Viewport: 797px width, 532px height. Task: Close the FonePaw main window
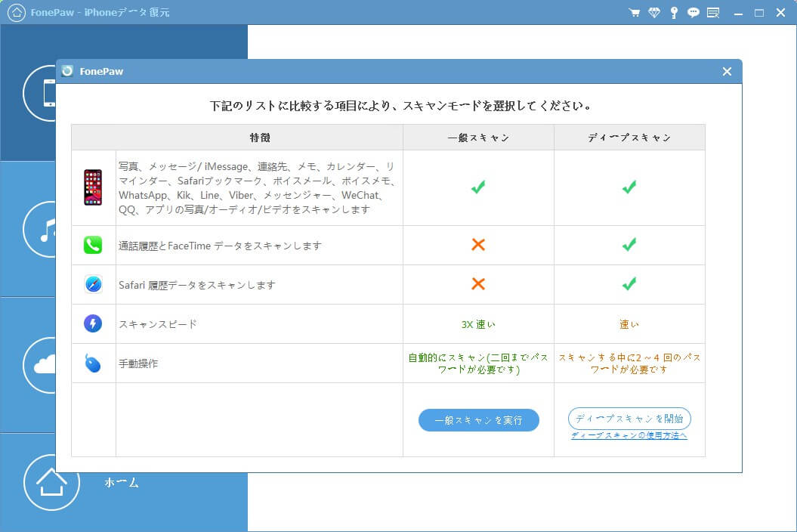point(780,13)
